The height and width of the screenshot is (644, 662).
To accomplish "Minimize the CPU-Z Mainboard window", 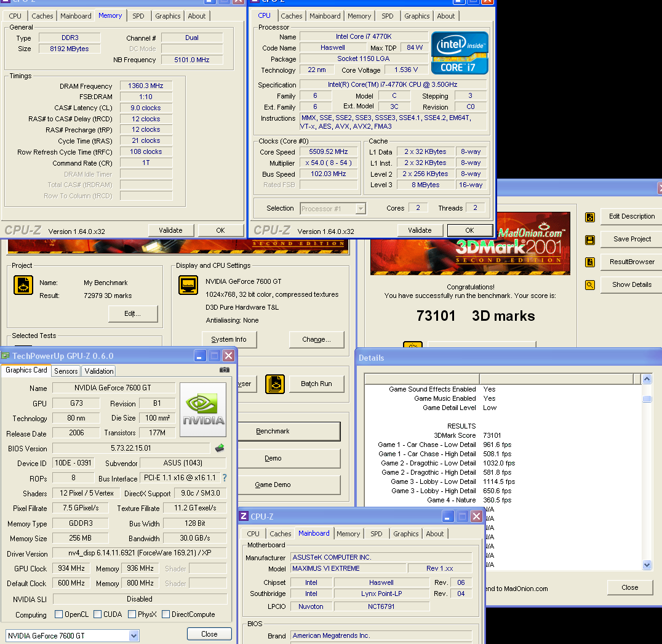I will 448,517.
